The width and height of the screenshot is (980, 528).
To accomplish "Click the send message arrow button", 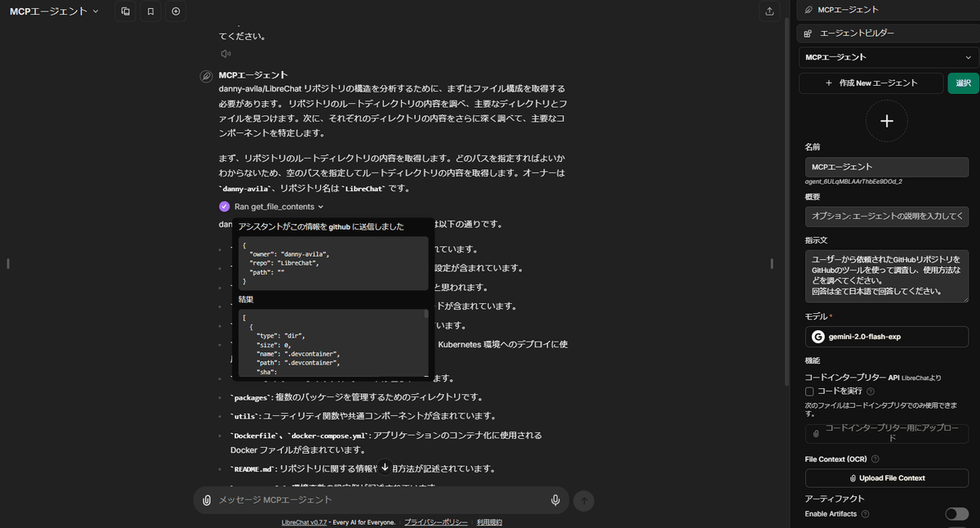I will (x=583, y=500).
